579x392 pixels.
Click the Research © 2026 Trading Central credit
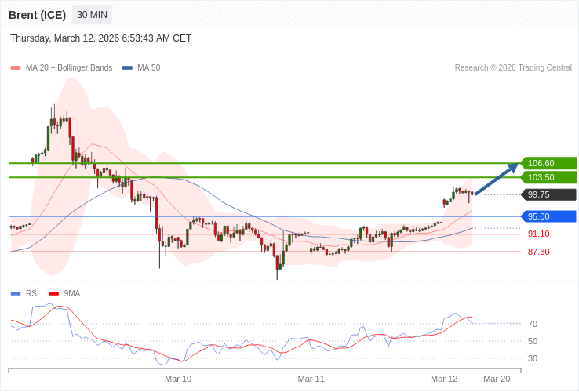[x=513, y=68]
